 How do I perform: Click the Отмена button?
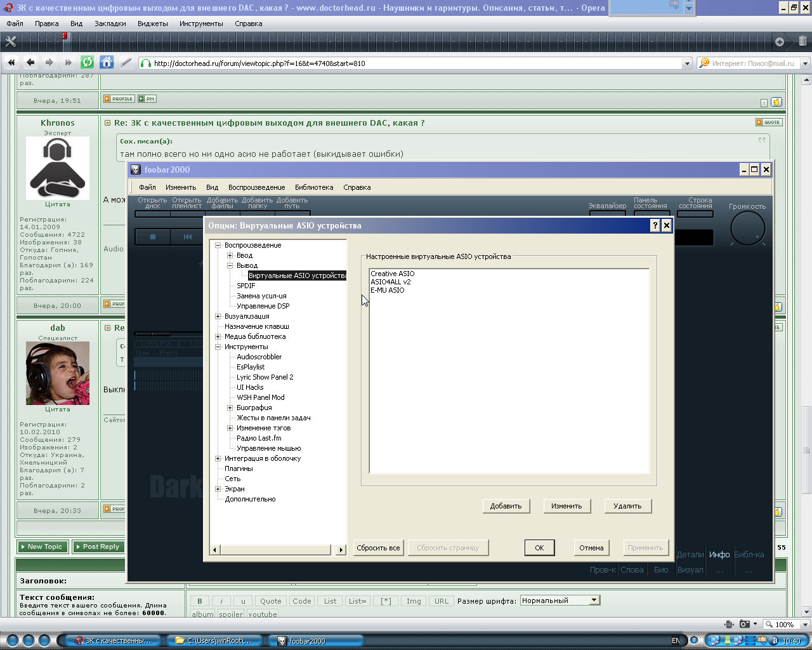(x=591, y=548)
